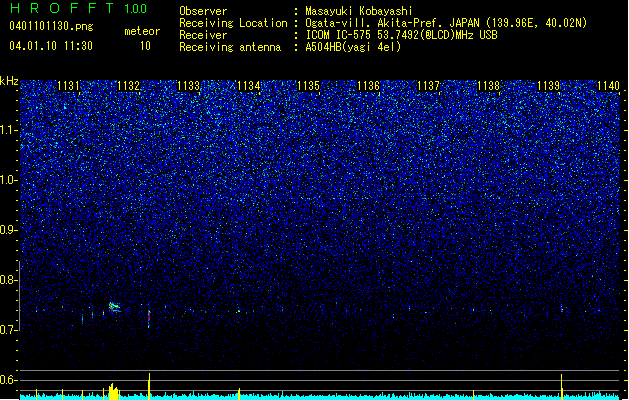Viewport: 629px width, 400px height.
Task: Click the 1131 time marker
Action: pyautogui.click(x=68, y=85)
